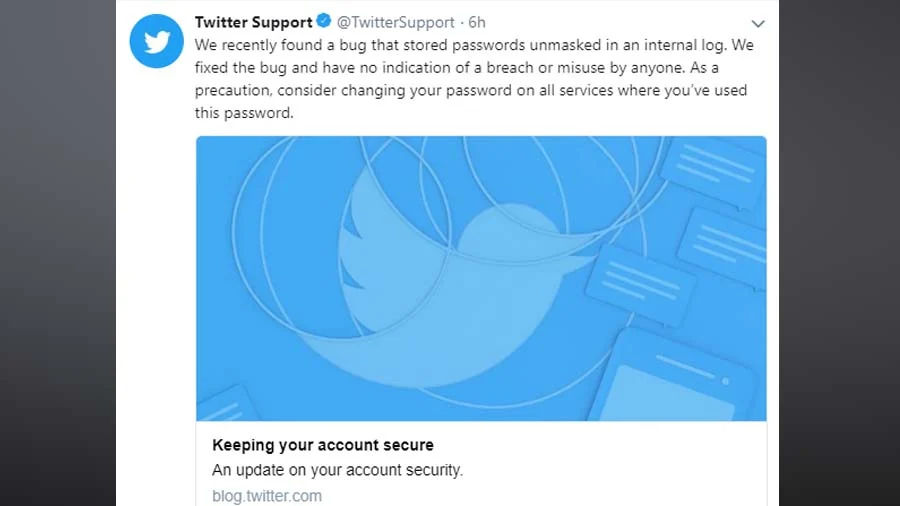Image resolution: width=900 pixels, height=506 pixels.
Task: Visit the @TwitterSupport handle link
Action: [395, 22]
